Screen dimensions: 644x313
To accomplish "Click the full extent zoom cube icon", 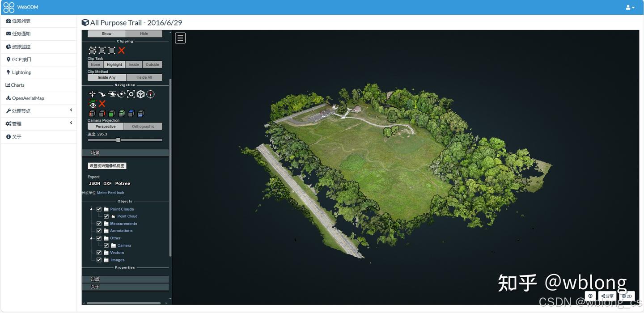I will click(x=140, y=94).
